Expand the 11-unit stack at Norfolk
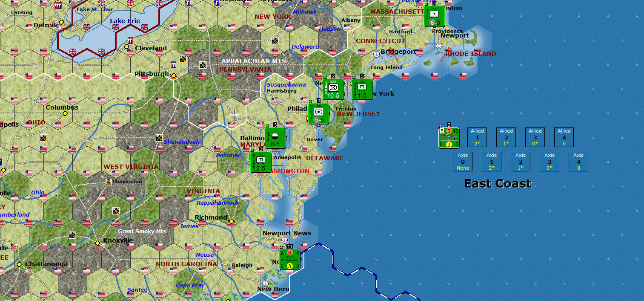 point(290,246)
